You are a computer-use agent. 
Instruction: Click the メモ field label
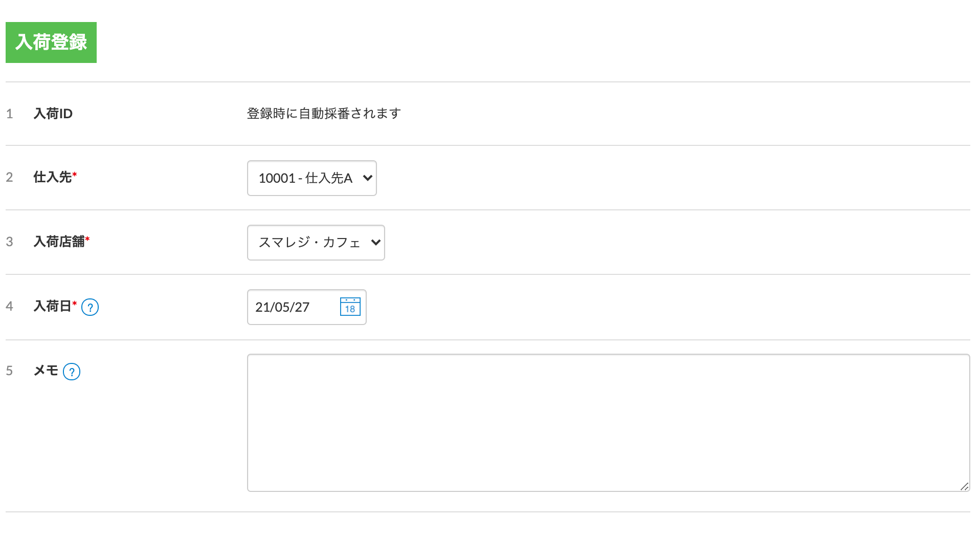click(46, 371)
